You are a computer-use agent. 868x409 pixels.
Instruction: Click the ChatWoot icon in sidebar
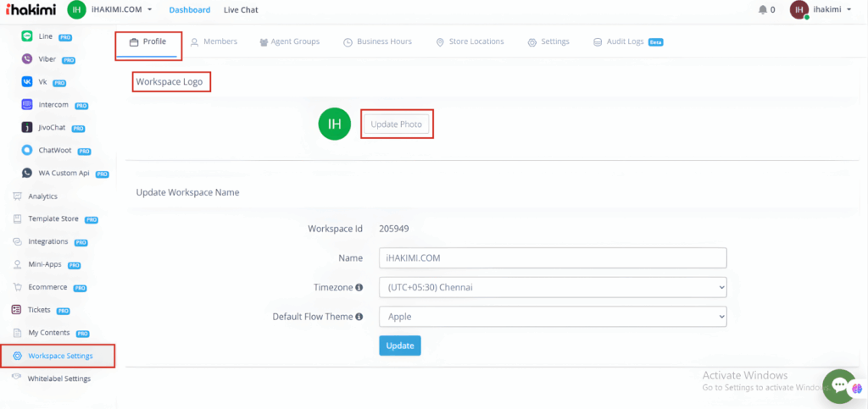[x=27, y=151]
